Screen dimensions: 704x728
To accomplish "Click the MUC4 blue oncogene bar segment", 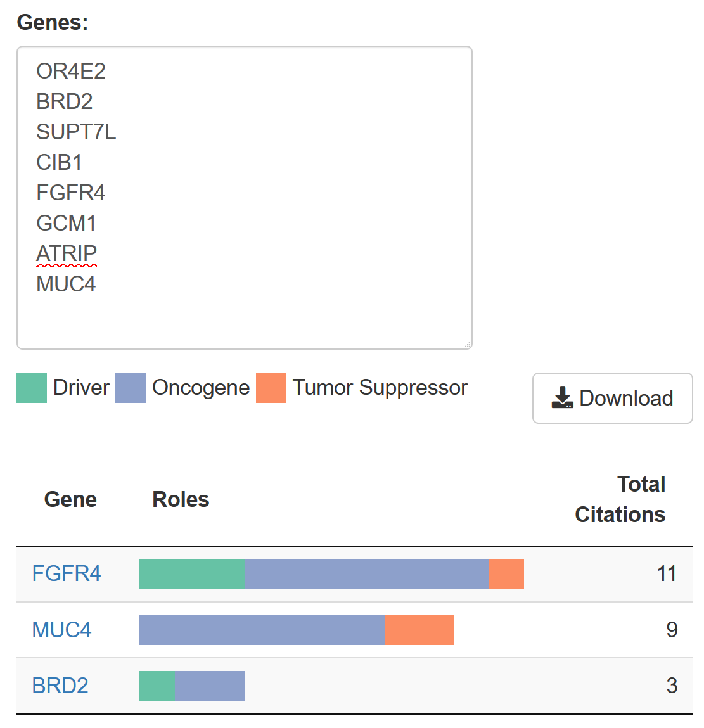I will coord(262,630).
